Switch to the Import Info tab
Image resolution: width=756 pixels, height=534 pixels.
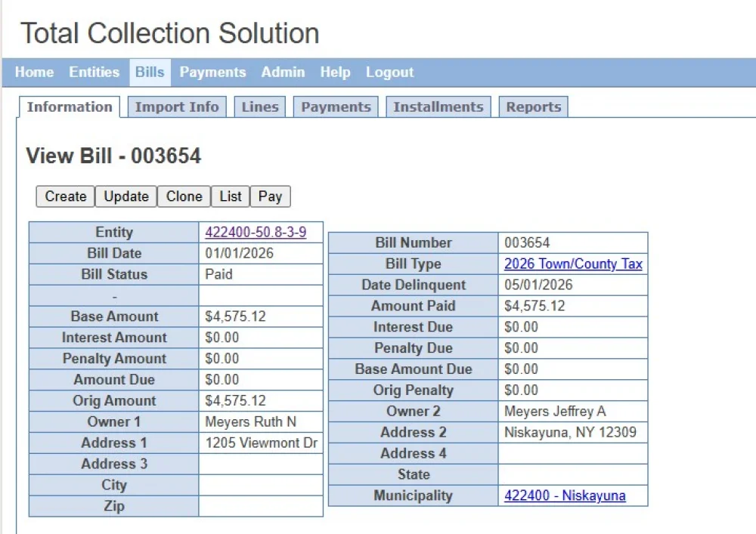click(x=177, y=107)
